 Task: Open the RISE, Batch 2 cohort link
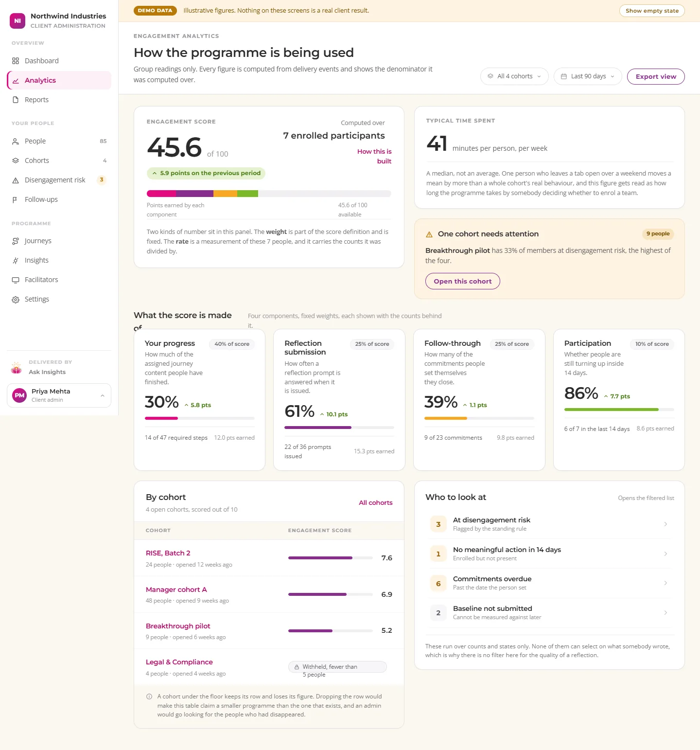168,553
